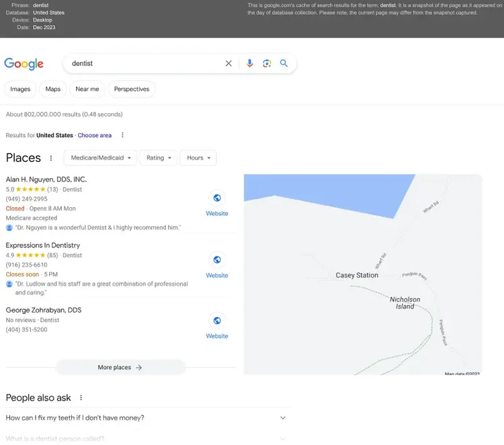The height and width of the screenshot is (445, 504).
Task: Open Expressions In Dentistry listing
Action: [43, 245]
